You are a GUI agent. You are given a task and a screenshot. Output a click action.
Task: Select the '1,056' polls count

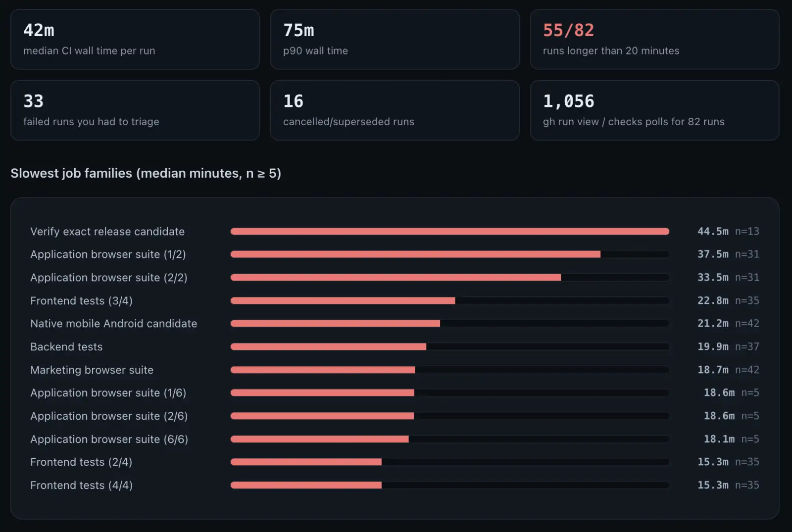568,101
